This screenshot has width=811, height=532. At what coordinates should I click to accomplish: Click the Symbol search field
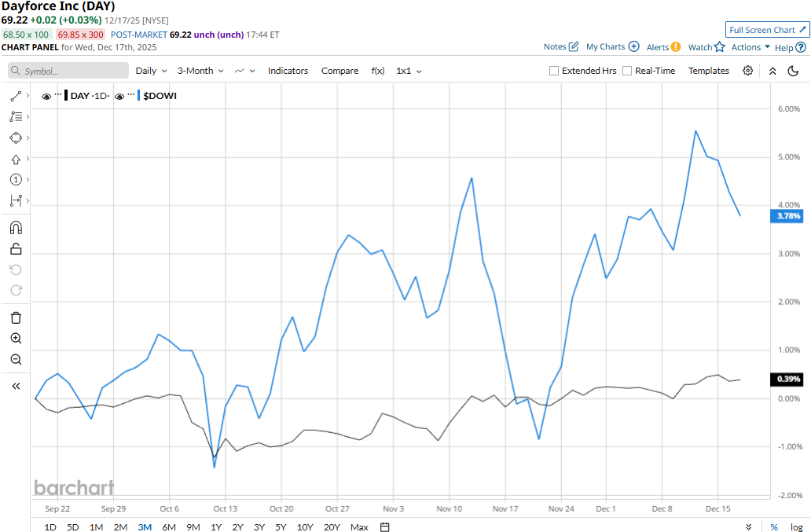pyautogui.click(x=68, y=71)
